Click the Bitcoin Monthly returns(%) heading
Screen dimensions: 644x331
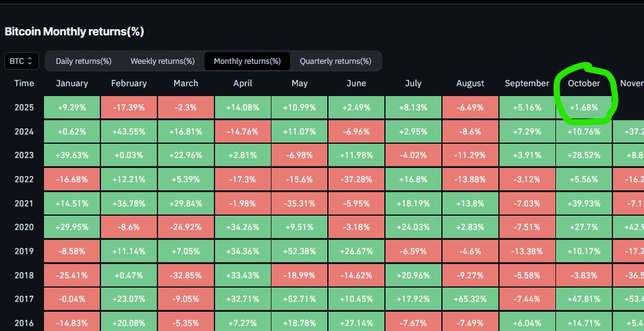click(x=74, y=31)
